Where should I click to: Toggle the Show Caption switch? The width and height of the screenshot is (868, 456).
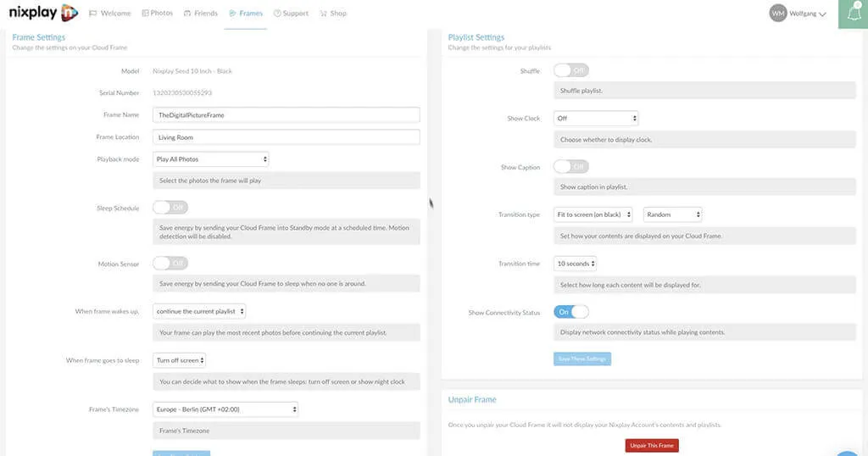pos(571,167)
